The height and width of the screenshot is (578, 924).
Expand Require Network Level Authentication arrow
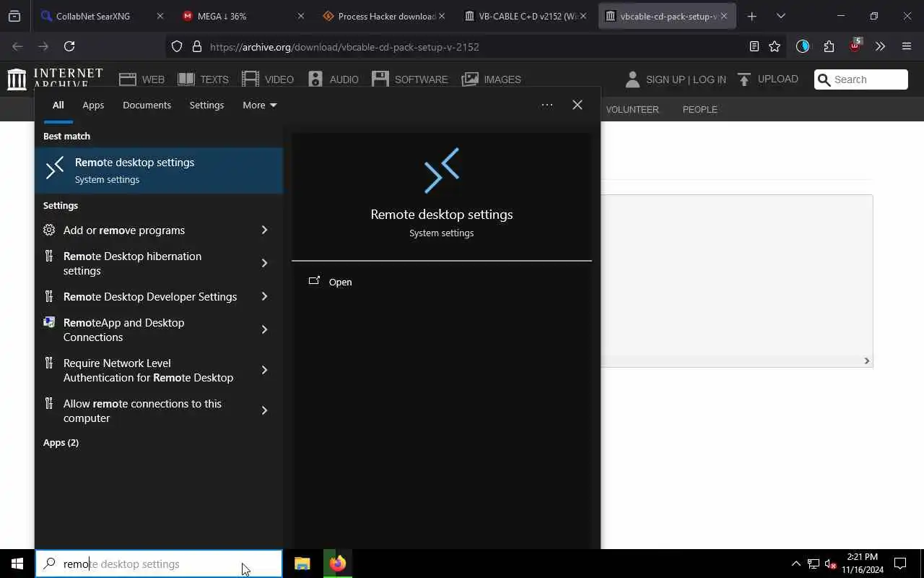(x=265, y=371)
